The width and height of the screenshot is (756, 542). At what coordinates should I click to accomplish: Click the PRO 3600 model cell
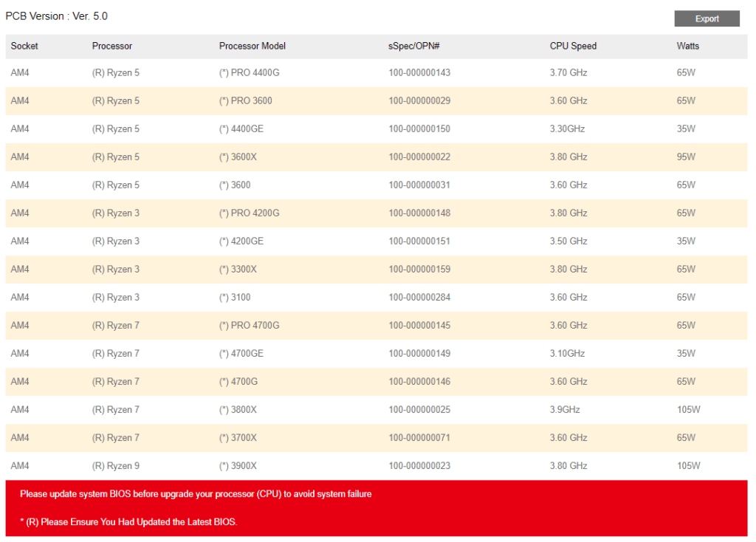(245, 101)
